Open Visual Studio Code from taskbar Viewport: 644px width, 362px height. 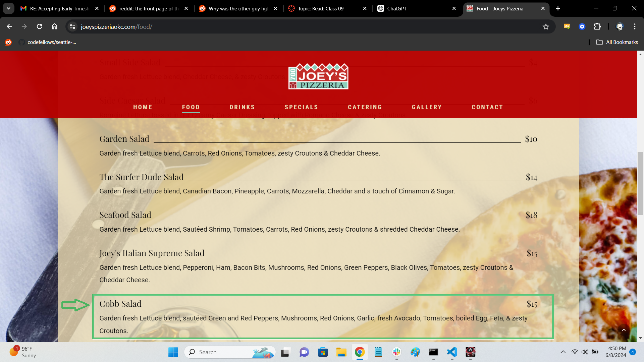[x=452, y=352]
